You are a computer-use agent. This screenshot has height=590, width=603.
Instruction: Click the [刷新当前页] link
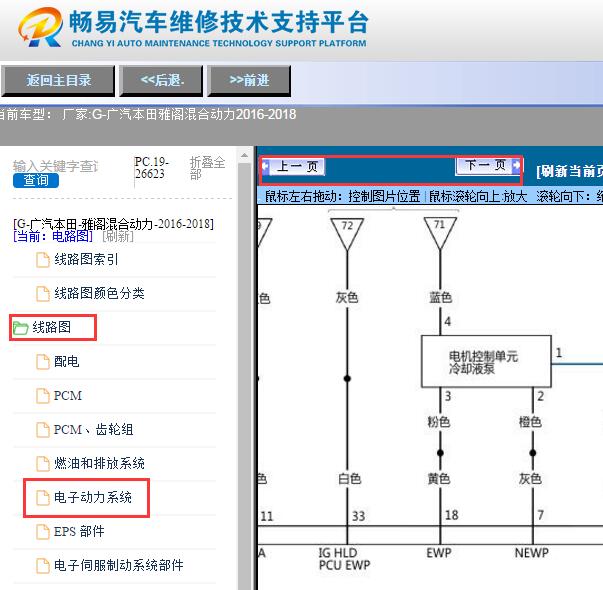point(570,171)
